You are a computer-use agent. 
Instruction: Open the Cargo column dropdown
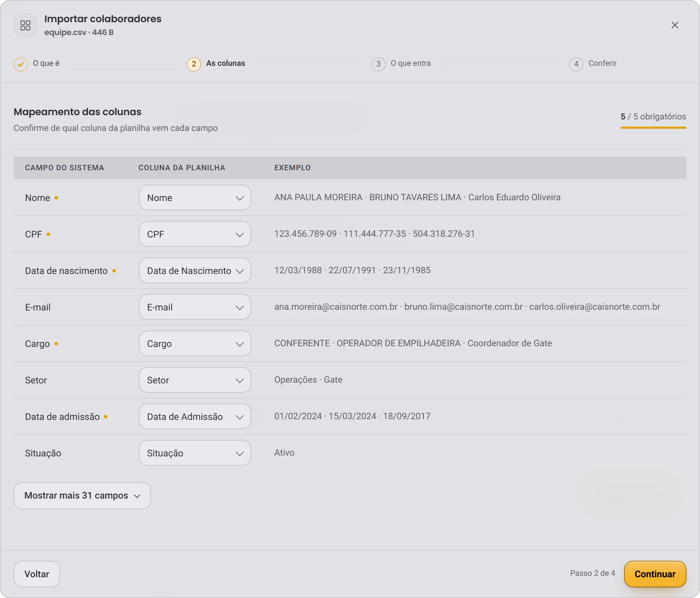click(x=195, y=344)
